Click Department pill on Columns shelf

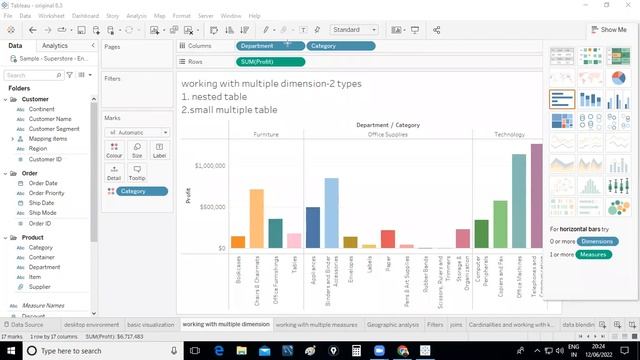point(270,46)
